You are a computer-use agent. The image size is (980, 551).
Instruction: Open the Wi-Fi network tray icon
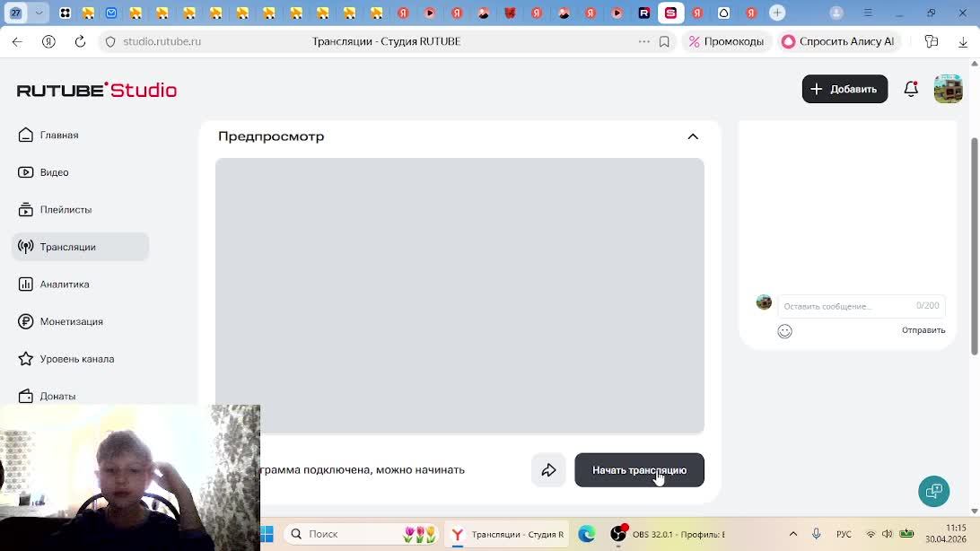[870, 534]
